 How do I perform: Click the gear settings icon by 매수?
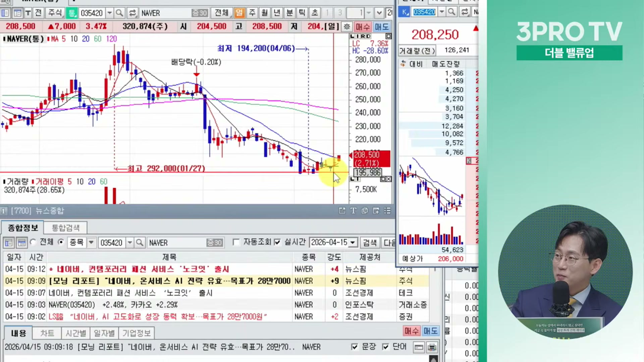(x=347, y=26)
